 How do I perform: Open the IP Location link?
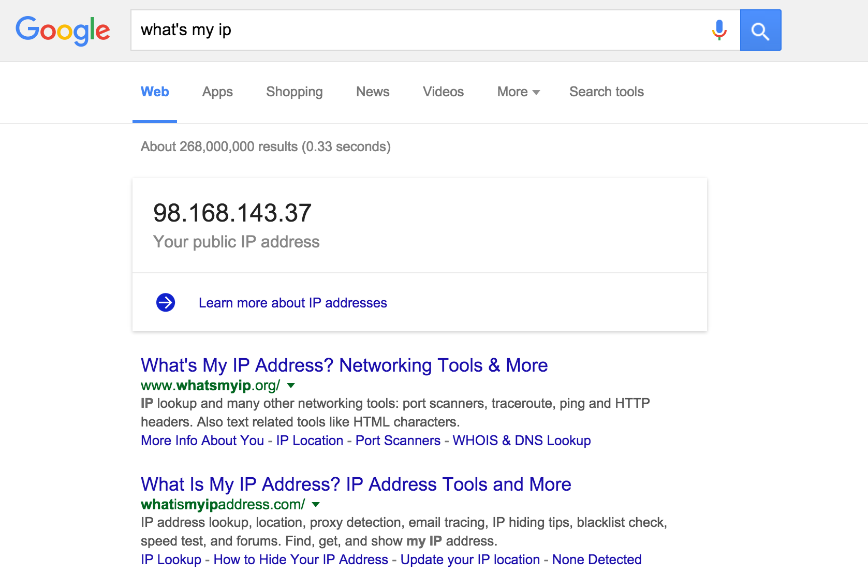[x=310, y=440]
